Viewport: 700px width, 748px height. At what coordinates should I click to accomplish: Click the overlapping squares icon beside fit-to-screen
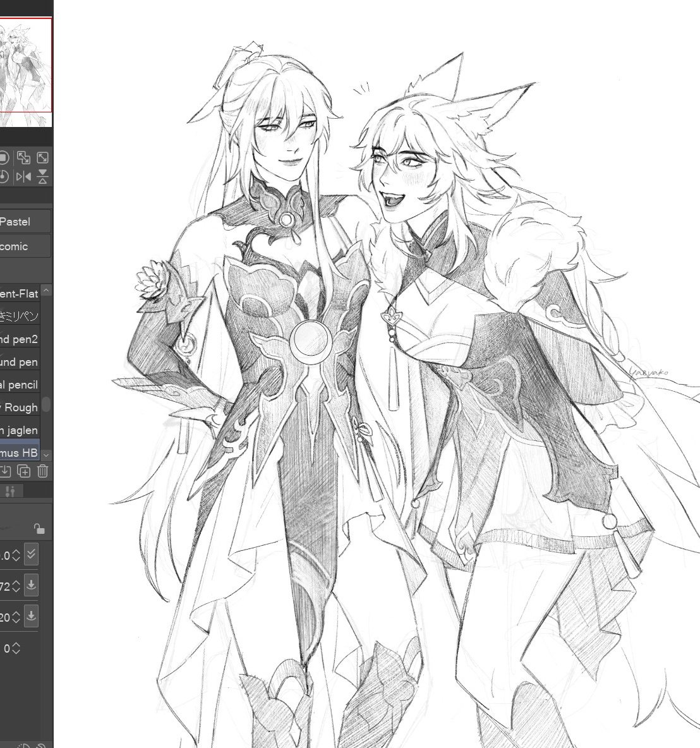23,157
